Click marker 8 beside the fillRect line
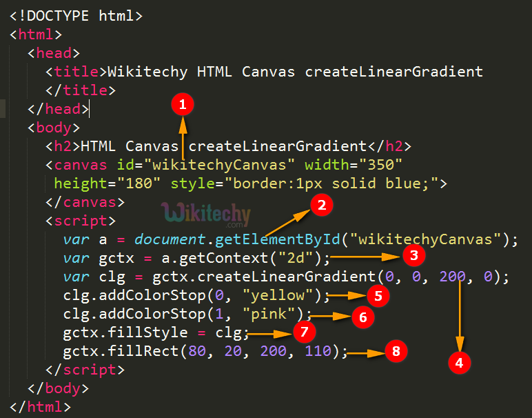Viewport: 532px width, 418px height. click(395, 352)
